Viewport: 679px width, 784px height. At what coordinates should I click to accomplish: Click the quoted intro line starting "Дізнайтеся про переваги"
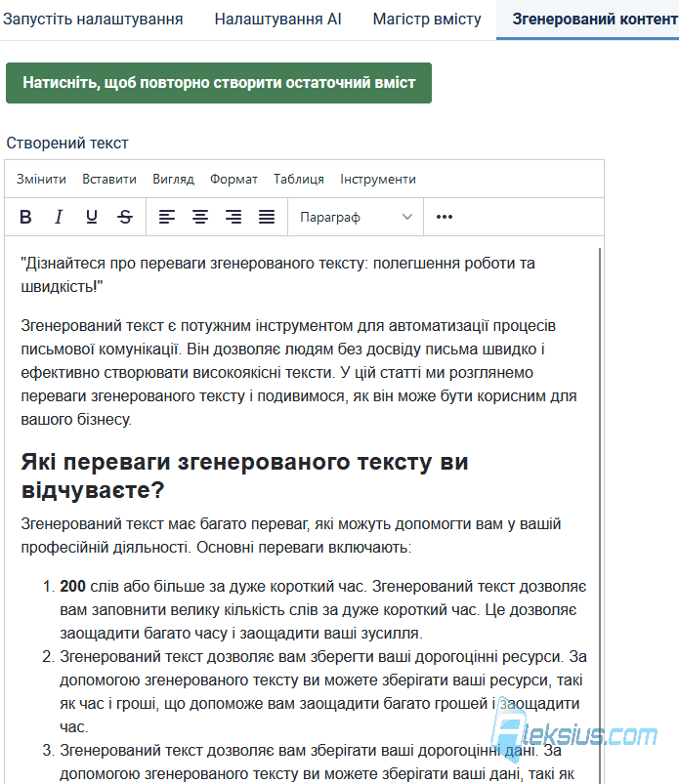[277, 274]
